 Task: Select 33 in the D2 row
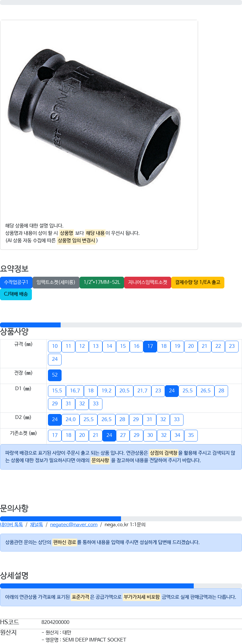click(177, 420)
